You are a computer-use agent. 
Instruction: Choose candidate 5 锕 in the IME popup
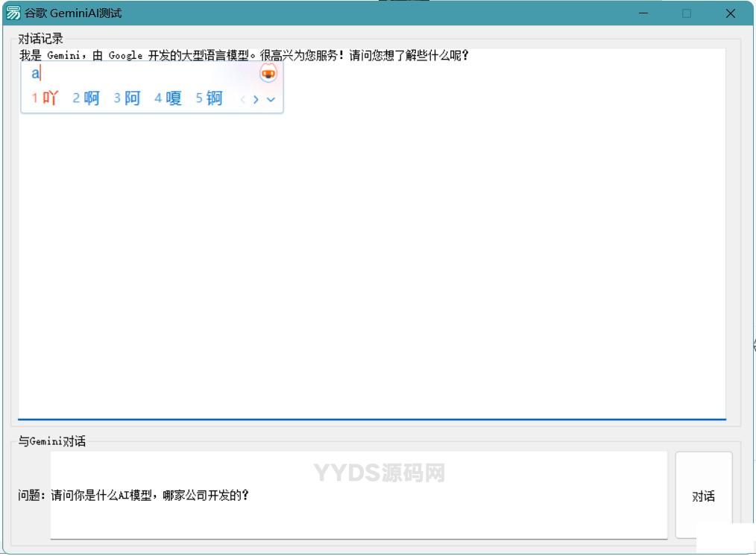pos(210,98)
